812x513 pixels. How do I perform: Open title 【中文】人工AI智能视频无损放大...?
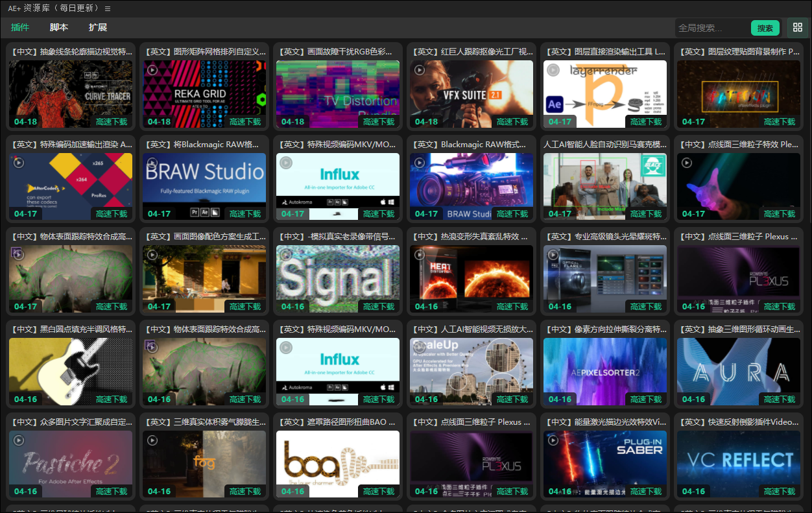472,329
